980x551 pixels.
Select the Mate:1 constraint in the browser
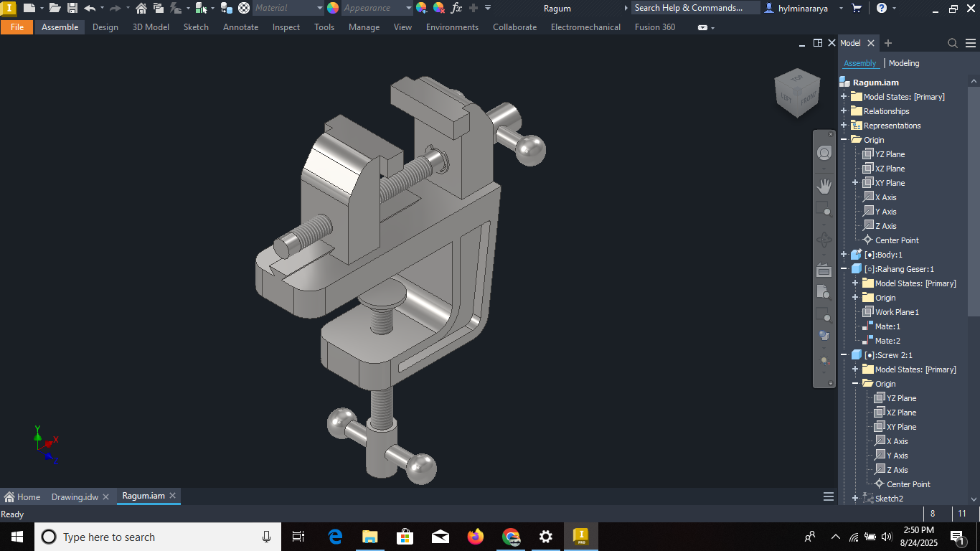tap(887, 326)
